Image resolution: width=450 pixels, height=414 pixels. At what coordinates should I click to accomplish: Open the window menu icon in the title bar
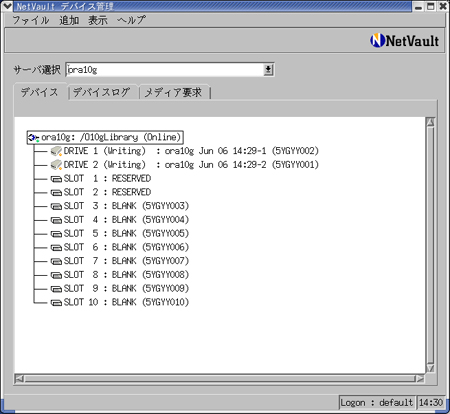7,6
